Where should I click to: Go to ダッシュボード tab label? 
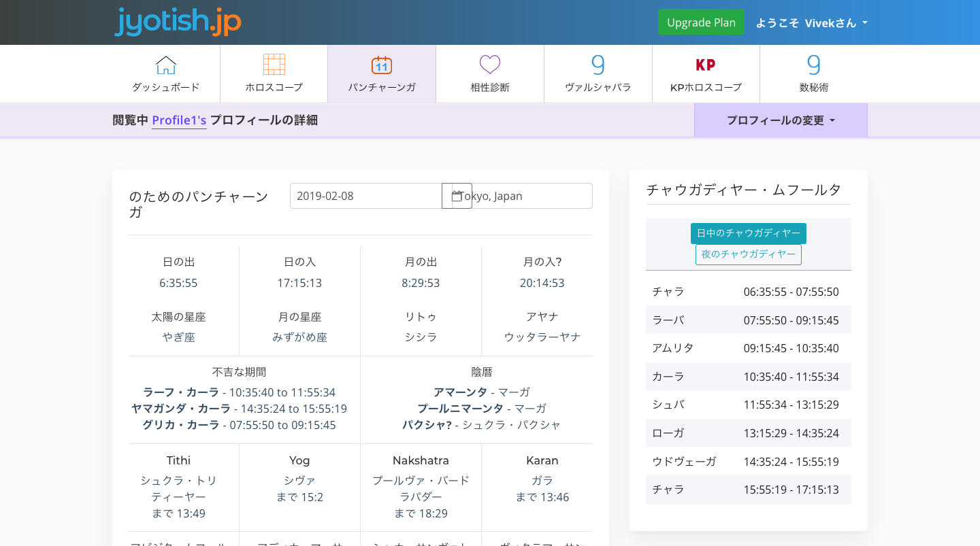[x=165, y=87]
